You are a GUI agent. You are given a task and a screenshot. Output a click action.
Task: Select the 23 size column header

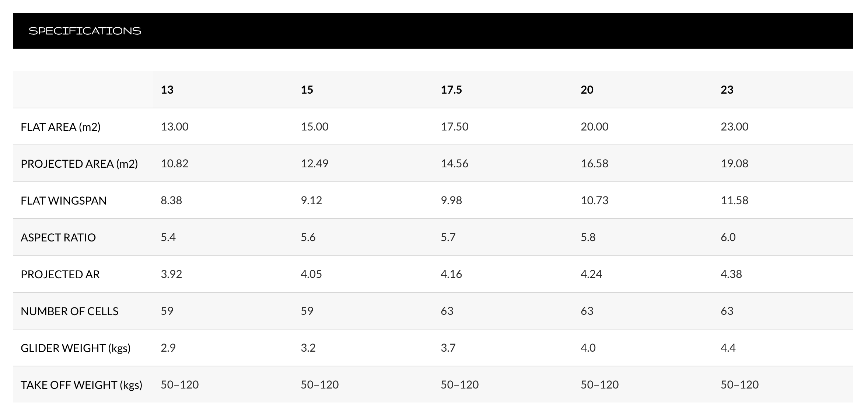point(727,90)
